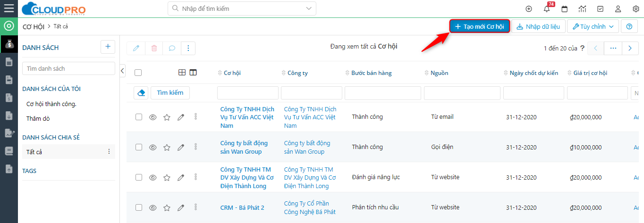Click the Tạo mới Cơ hội button

pos(480,26)
